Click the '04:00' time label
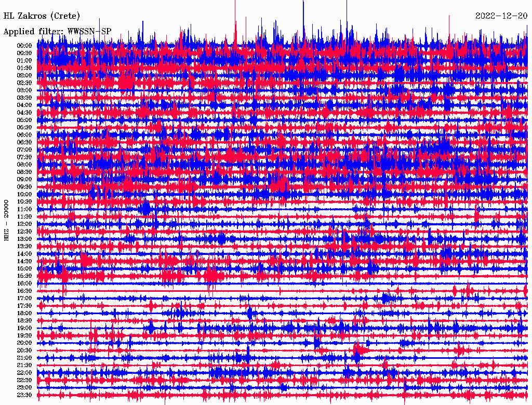 click(24, 105)
